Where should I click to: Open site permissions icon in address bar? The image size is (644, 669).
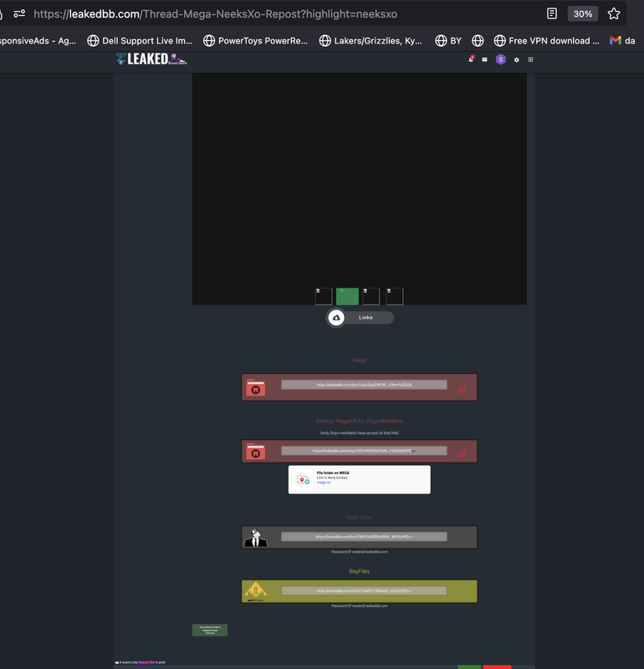coord(19,13)
